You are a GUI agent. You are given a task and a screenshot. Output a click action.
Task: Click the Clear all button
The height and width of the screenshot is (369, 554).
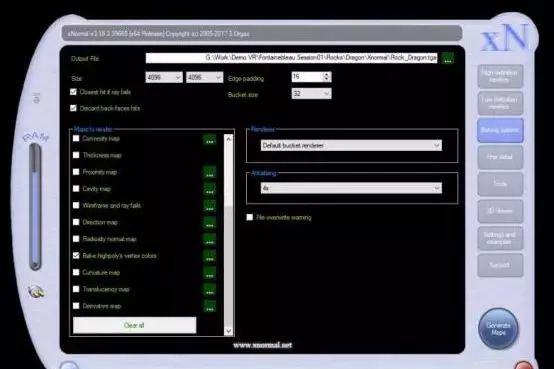tap(134, 325)
